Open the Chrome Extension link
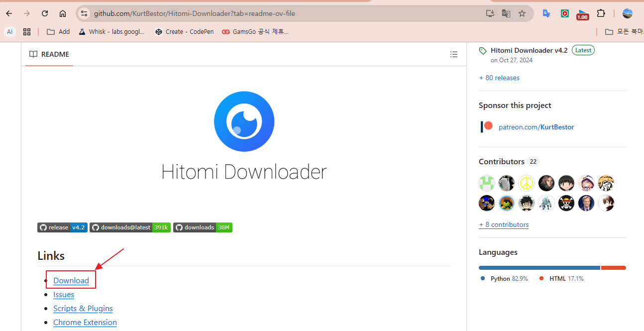Image resolution: width=644 pixels, height=331 pixels. tap(85, 322)
